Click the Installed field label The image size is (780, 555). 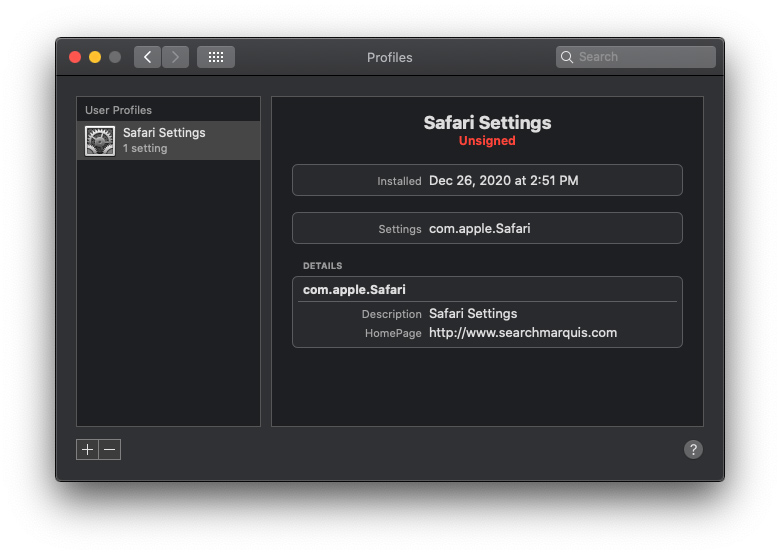[399, 181]
